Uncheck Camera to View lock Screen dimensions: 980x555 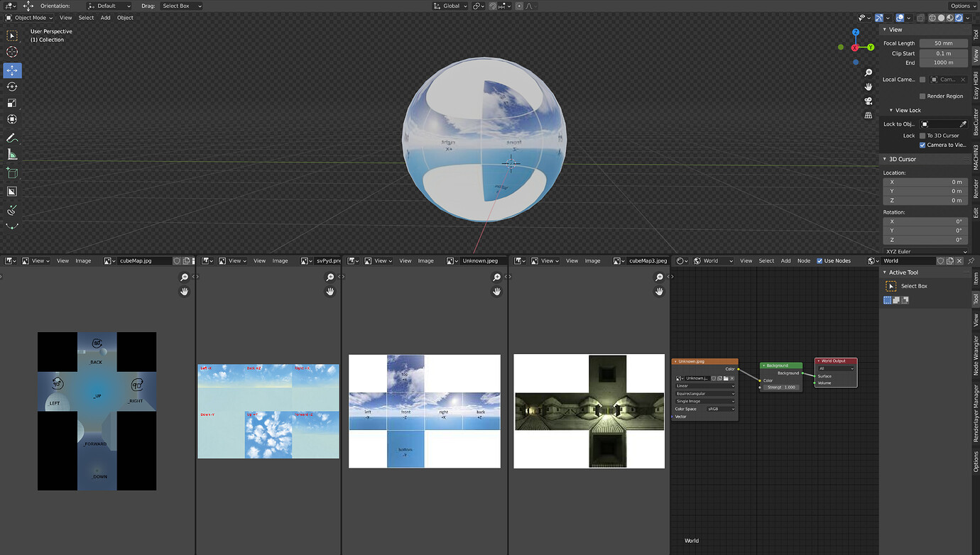(922, 145)
